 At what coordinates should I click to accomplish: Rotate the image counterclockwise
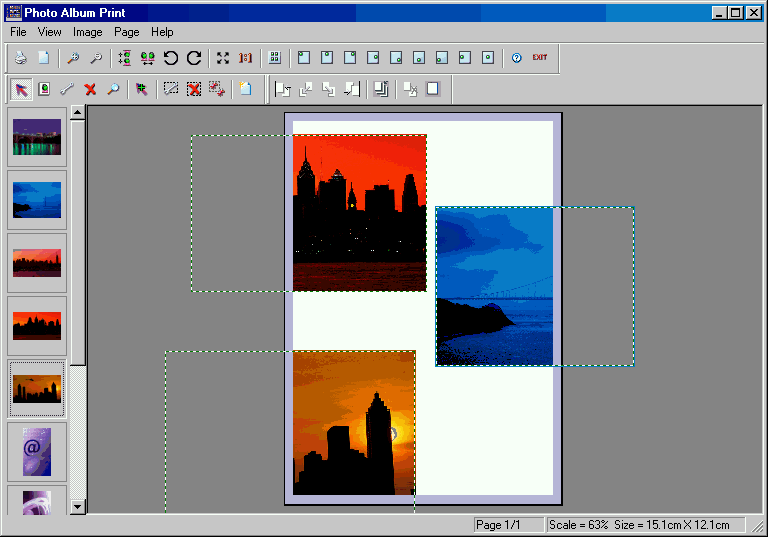tap(171, 58)
